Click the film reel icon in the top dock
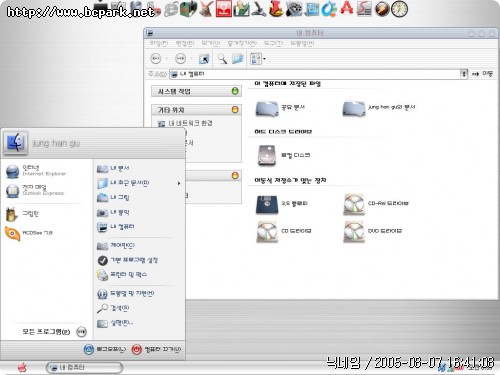 click(x=294, y=9)
